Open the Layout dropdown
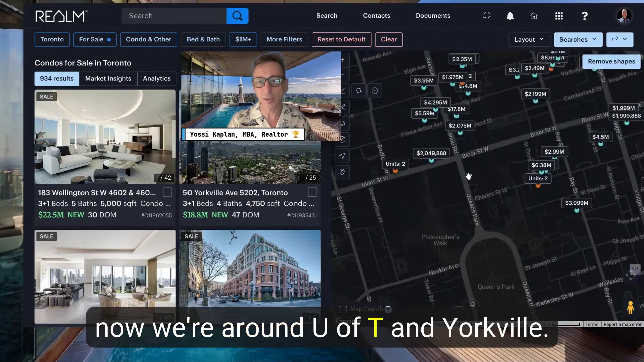 coord(529,39)
